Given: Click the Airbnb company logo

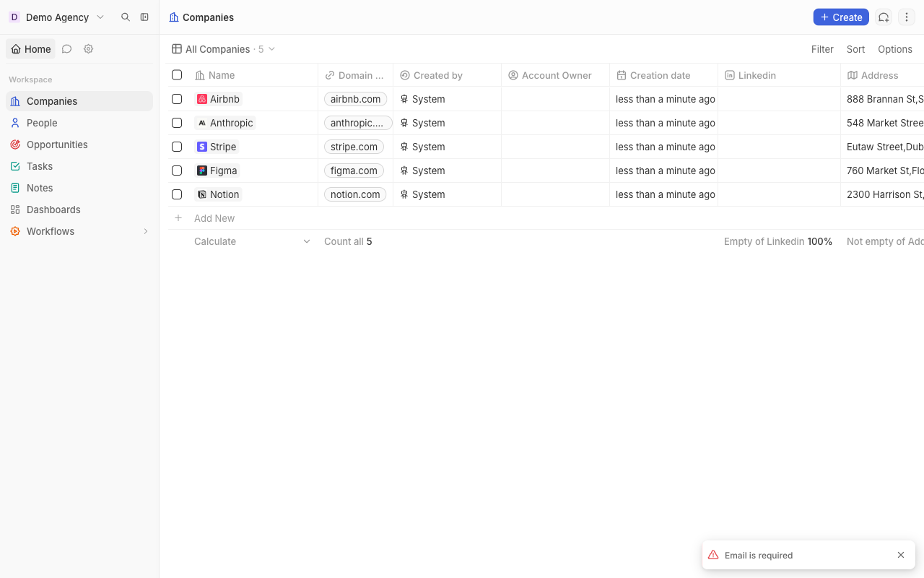Looking at the screenshot, I should (202, 99).
